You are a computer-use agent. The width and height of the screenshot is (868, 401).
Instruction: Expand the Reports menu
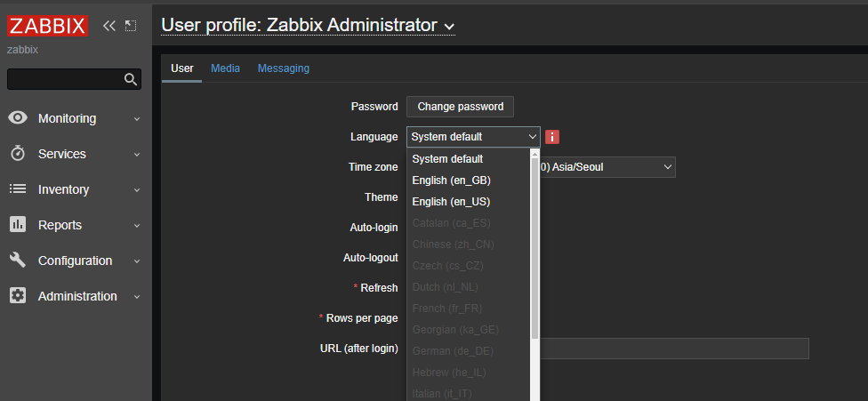137,226
